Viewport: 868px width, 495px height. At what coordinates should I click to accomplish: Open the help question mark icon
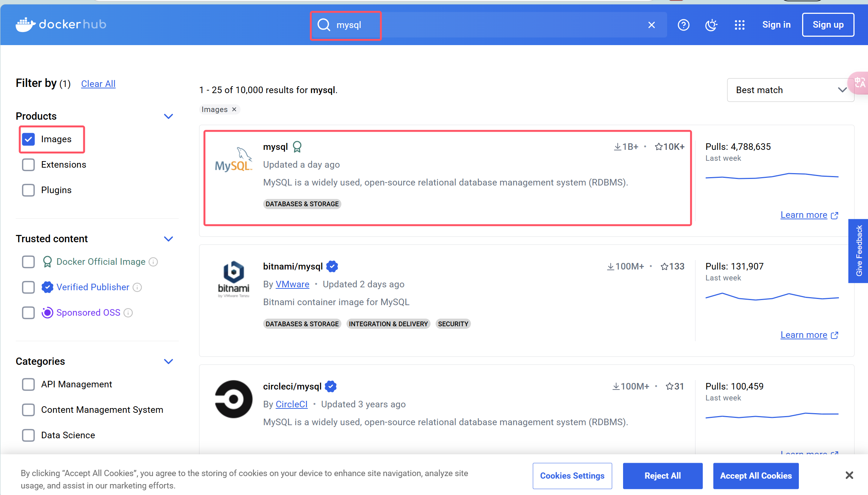pyautogui.click(x=683, y=25)
